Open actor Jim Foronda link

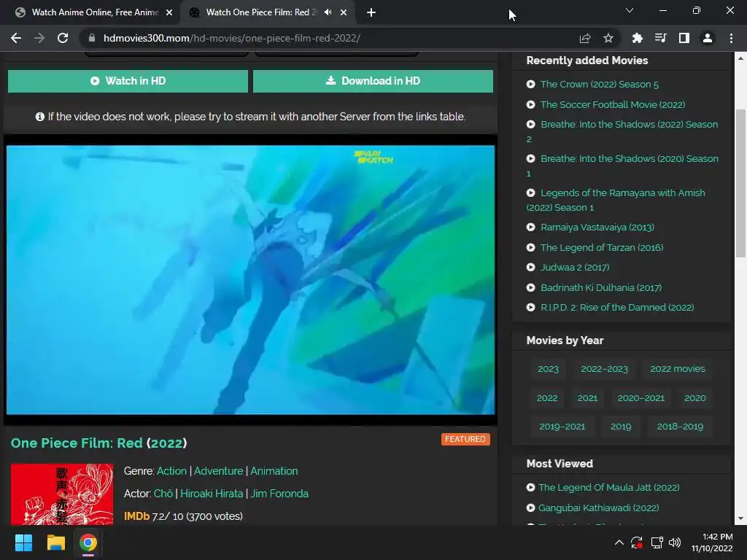click(279, 494)
